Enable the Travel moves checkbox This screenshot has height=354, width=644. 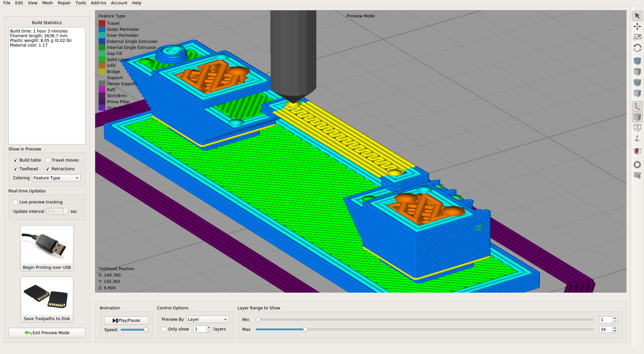click(x=48, y=160)
